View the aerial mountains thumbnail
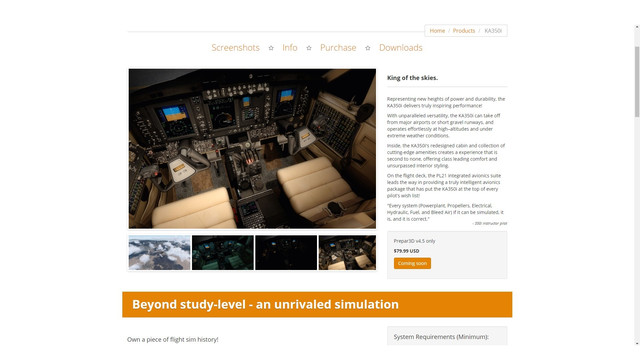Image resolution: width=640 pixels, height=360 pixels. click(160, 252)
